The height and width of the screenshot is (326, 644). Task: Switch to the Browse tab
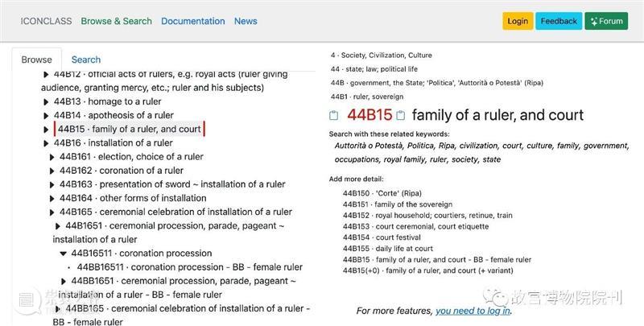[x=36, y=60]
